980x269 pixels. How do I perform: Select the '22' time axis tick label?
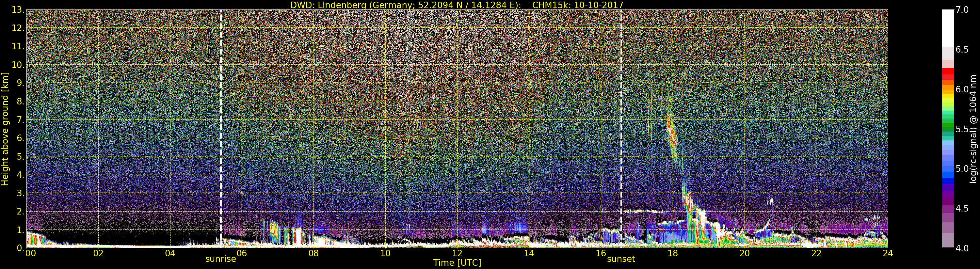point(816,253)
